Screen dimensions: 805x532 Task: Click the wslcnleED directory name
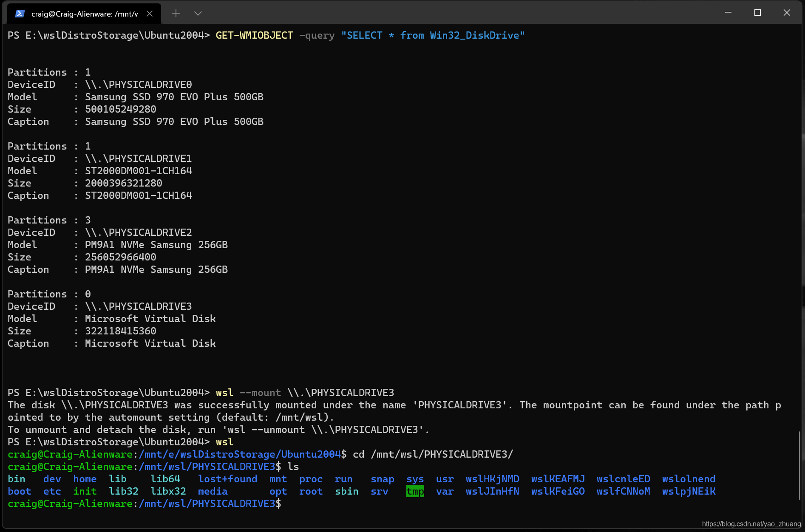click(x=624, y=479)
